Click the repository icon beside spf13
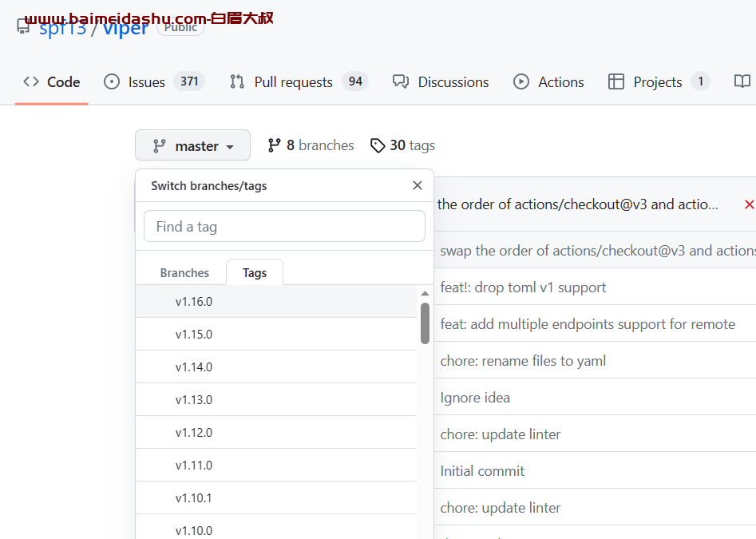756x539 pixels. click(x=23, y=26)
